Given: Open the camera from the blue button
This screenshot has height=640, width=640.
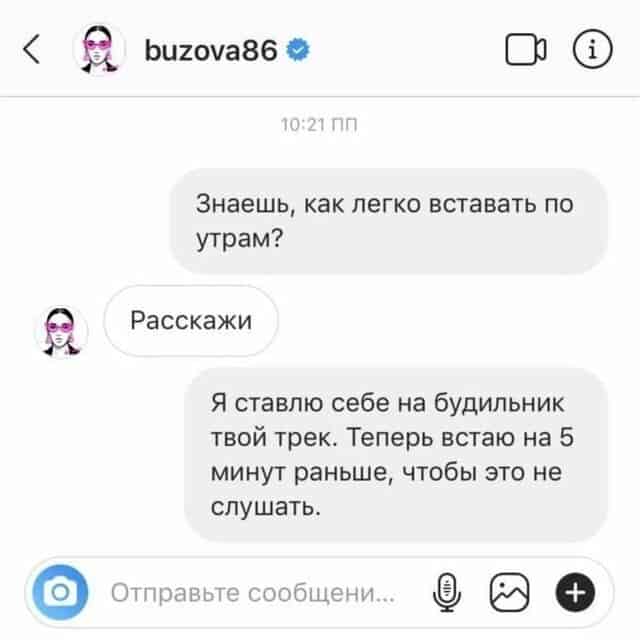Looking at the screenshot, I should (x=60, y=592).
